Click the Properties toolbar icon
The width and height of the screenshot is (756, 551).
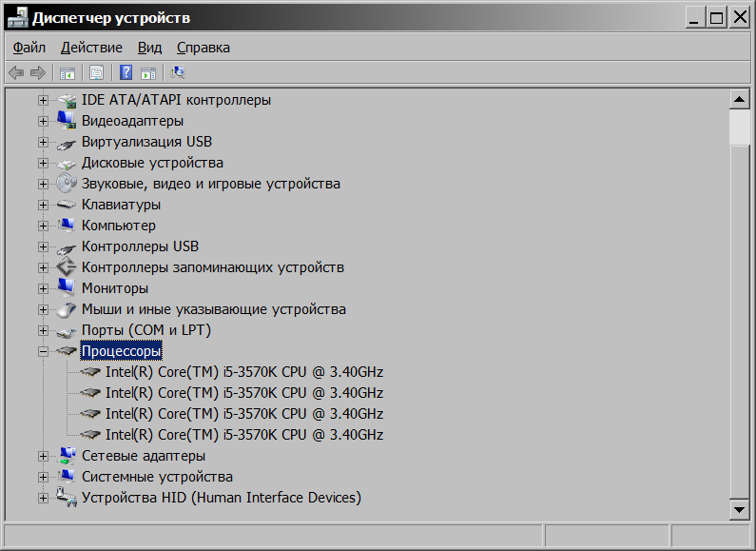click(96, 72)
